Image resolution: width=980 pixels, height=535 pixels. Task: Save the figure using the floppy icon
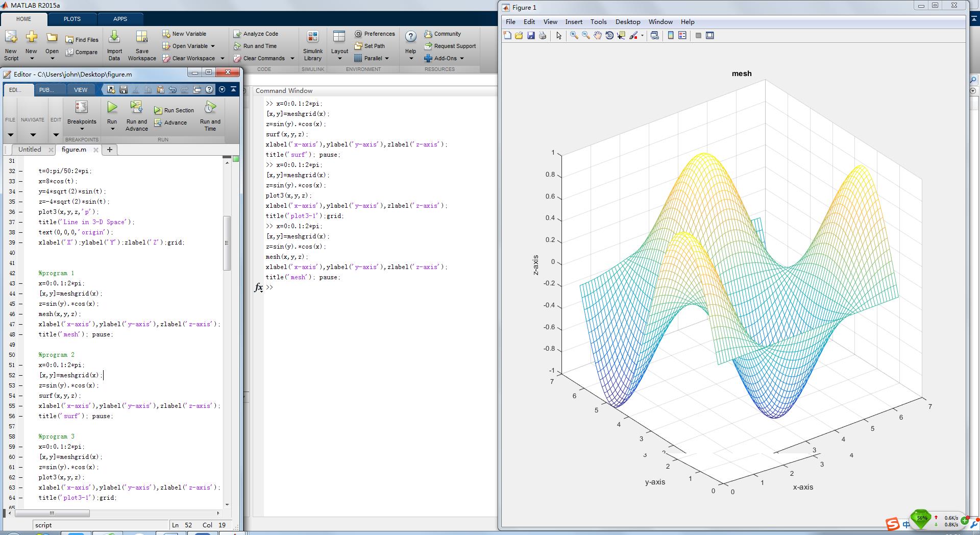tap(531, 35)
